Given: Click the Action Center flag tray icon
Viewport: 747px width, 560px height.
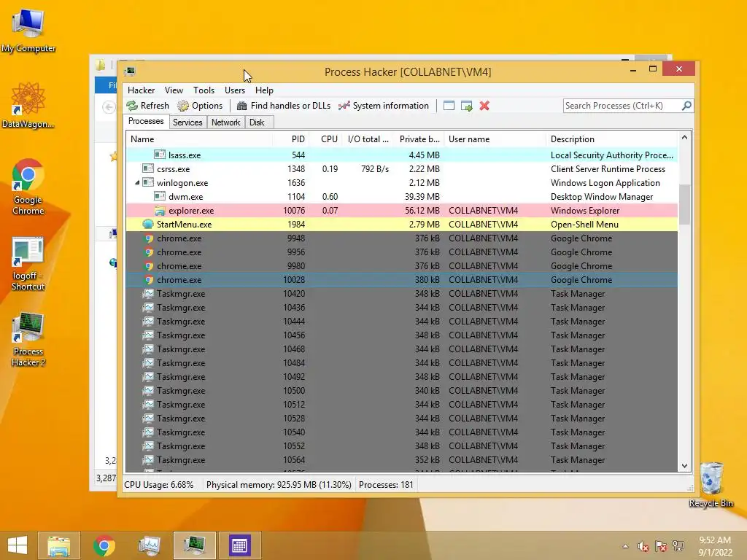Looking at the screenshot, I should coord(661,546).
